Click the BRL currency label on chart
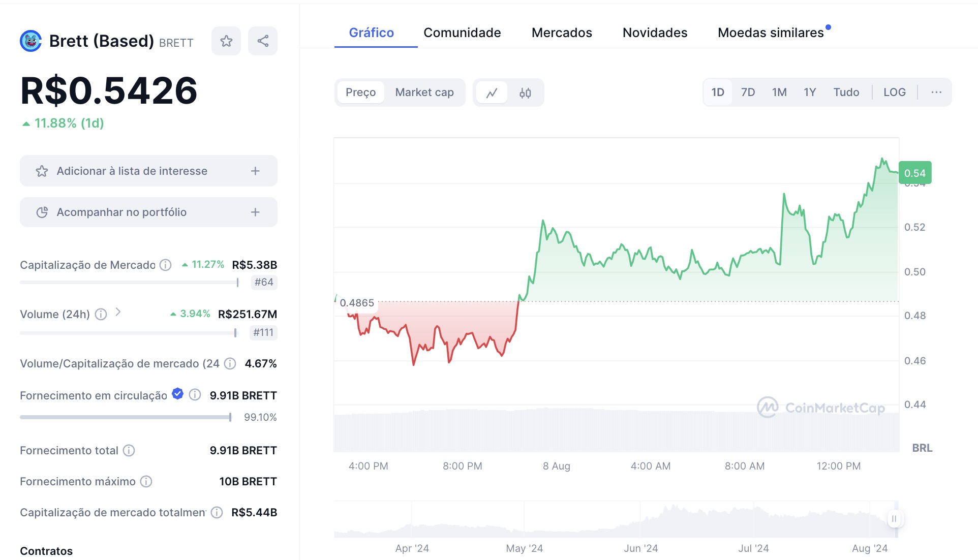978x560 pixels. (922, 448)
